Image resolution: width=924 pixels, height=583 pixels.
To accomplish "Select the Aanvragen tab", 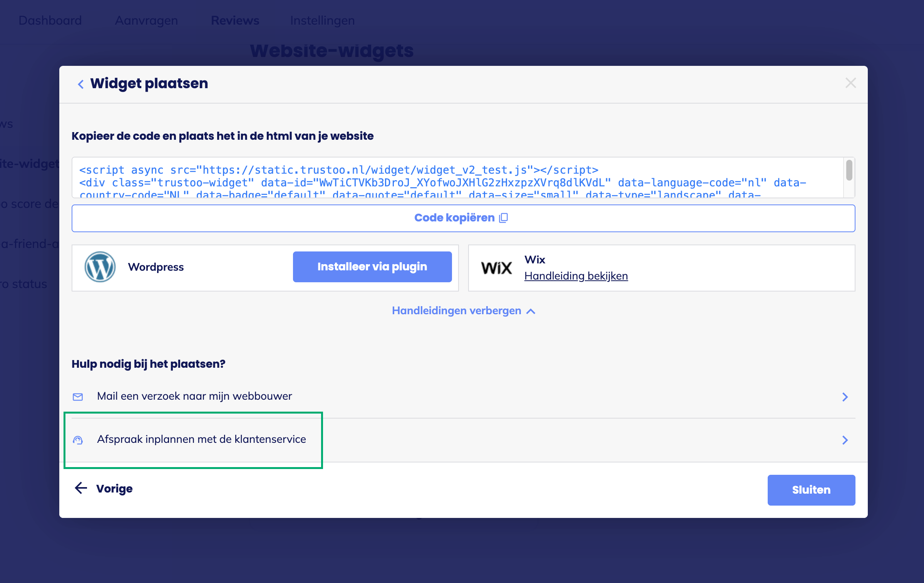I will pos(146,20).
